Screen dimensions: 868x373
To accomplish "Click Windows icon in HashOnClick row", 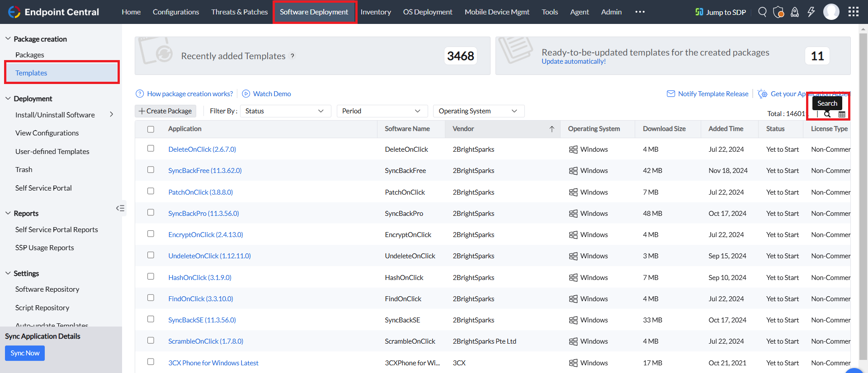I will coord(573,278).
